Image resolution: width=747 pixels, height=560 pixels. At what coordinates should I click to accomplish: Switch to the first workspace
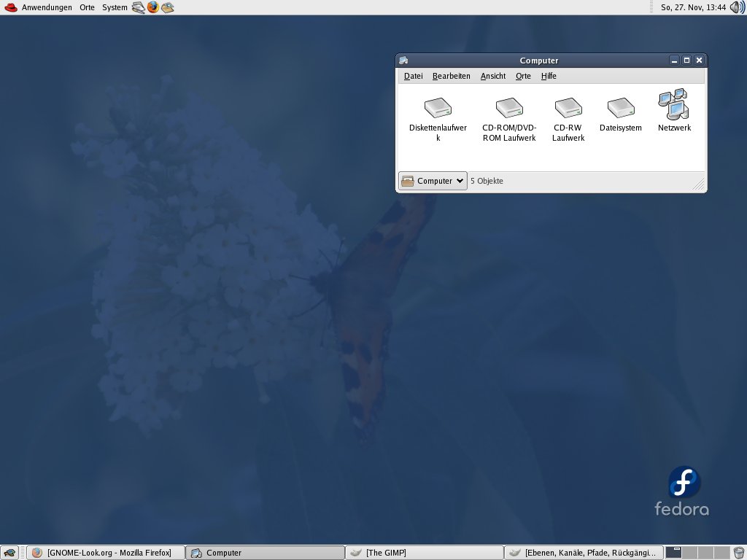point(673,553)
